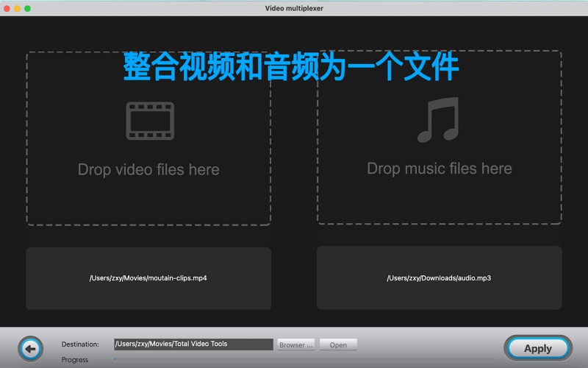Viewport: 588px width, 368px height.
Task: Select the moutain-clips.mp4 file path entry
Action: (148, 278)
